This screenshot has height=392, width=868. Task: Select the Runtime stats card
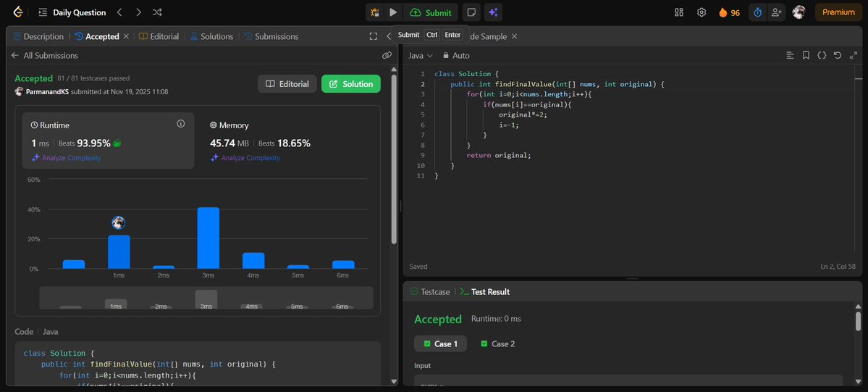point(109,141)
